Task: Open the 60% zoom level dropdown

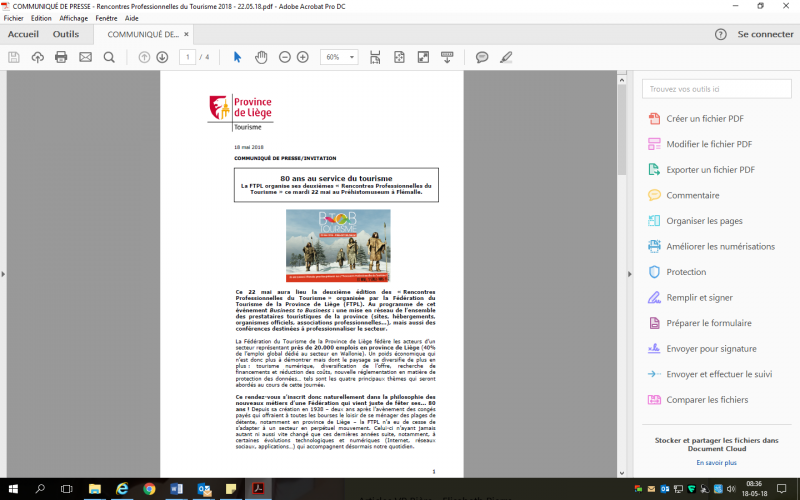Action: click(339, 57)
